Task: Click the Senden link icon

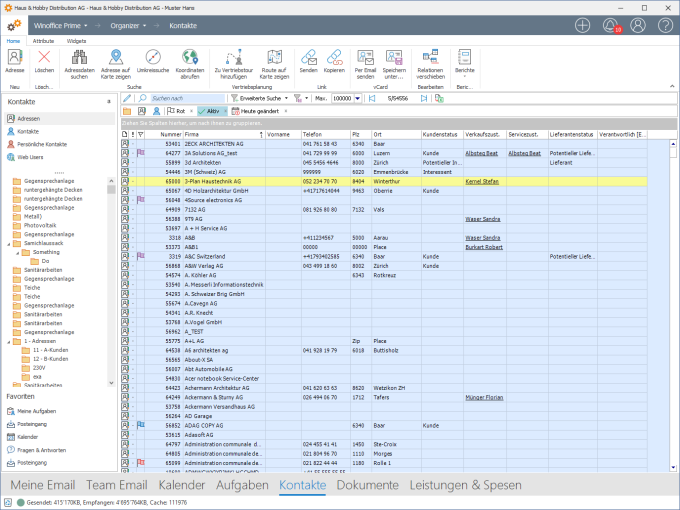Action: [308, 57]
